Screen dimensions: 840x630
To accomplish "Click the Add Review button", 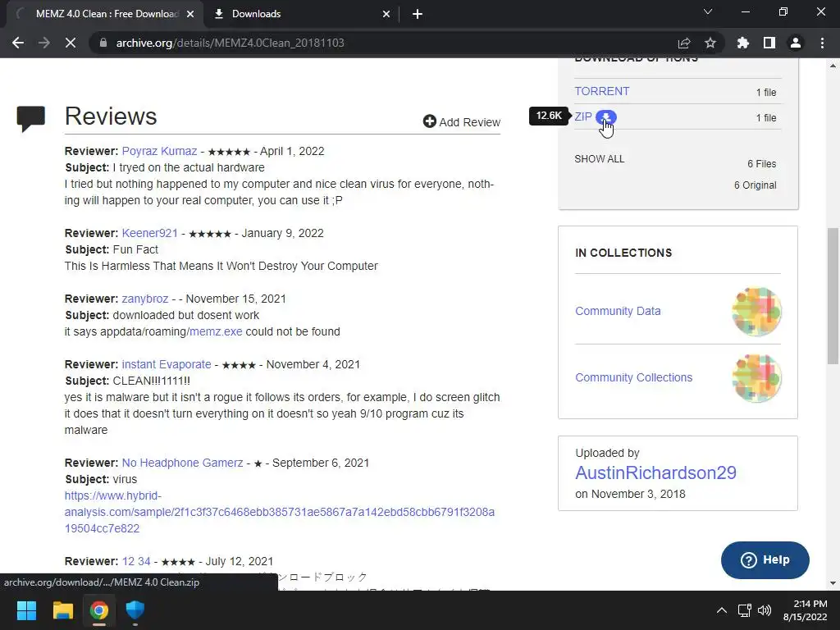I will point(461,121).
